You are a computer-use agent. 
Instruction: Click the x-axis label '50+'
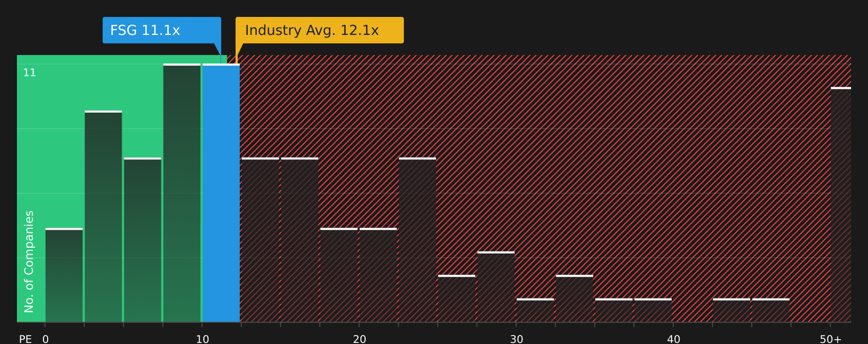830,339
